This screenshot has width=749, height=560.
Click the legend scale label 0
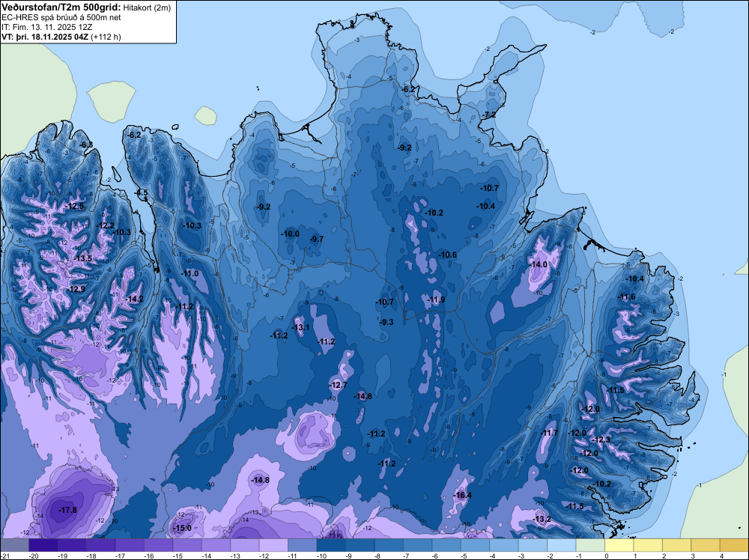coord(607,556)
